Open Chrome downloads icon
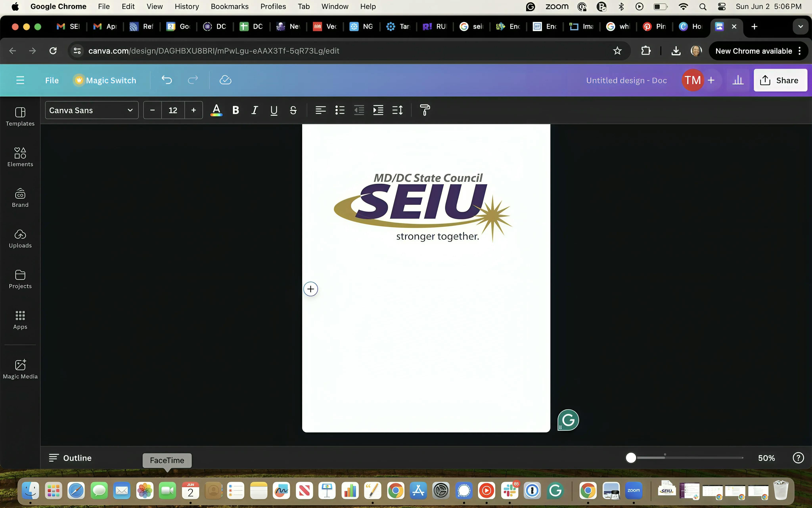Image resolution: width=812 pixels, height=508 pixels. click(676, 51)
